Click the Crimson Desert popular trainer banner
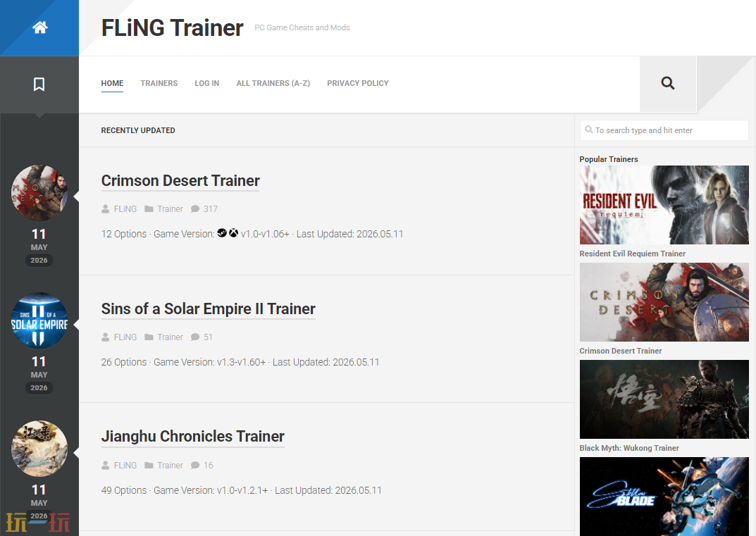 664,302
